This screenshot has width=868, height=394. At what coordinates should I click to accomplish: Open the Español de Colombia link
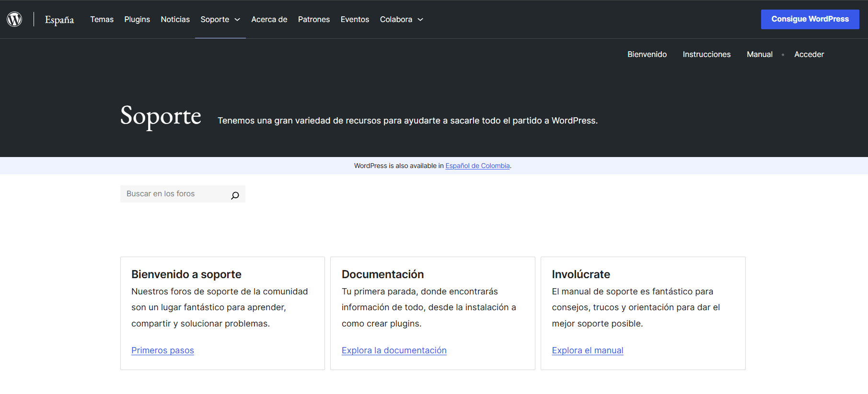[x=477, y=166]
